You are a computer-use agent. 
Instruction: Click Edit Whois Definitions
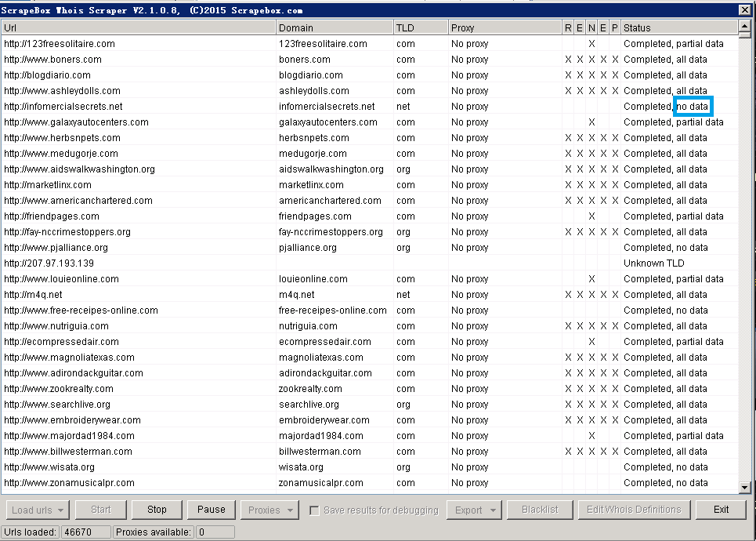pos(634,510)
